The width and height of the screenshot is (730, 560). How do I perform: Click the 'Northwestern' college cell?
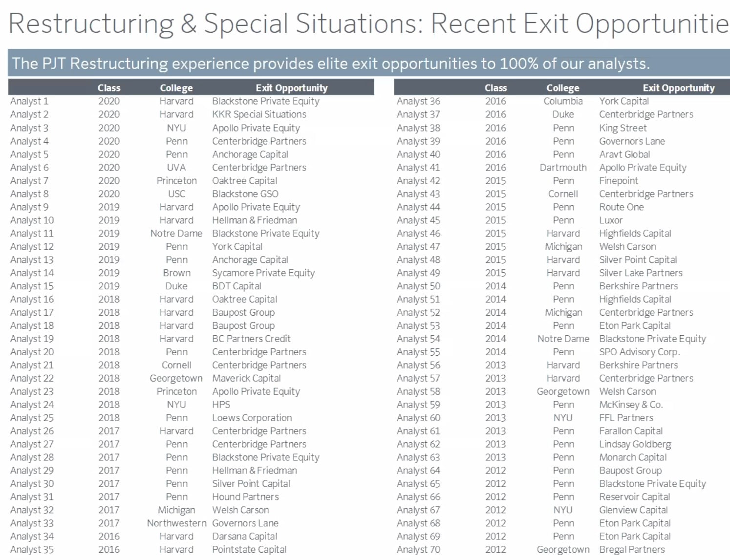[x=176, y=523]
